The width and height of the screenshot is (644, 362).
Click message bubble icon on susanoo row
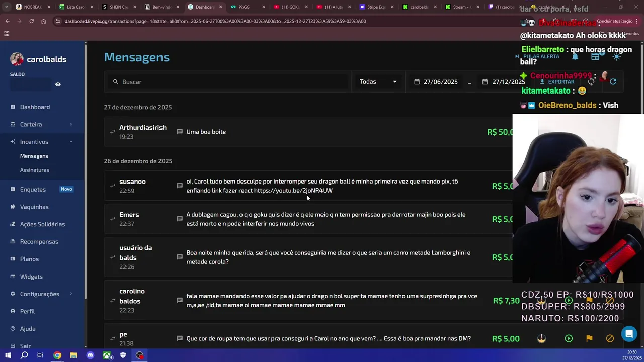click(180, 186)
